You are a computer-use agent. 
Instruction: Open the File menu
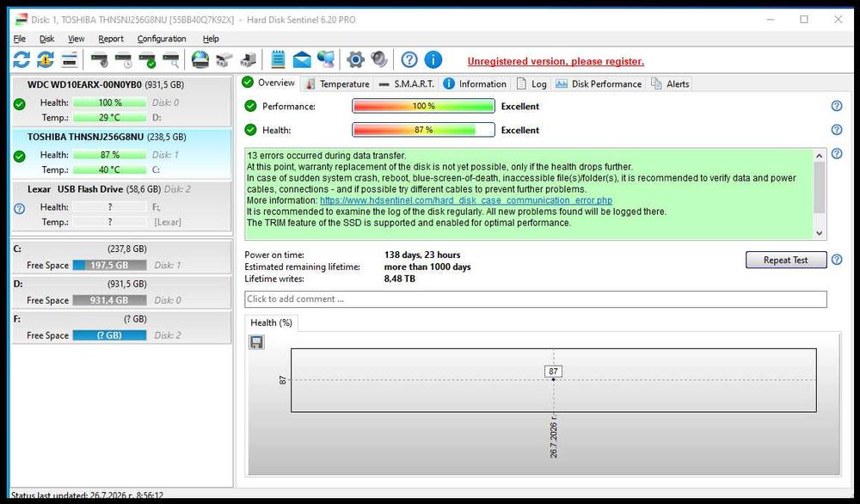(19, 39)
